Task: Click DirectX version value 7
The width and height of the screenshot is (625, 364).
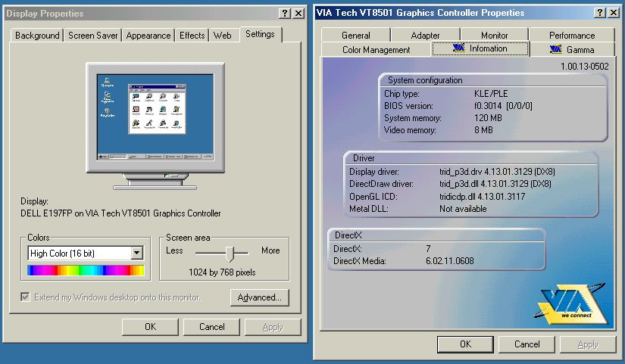Action: pos(428,249)
